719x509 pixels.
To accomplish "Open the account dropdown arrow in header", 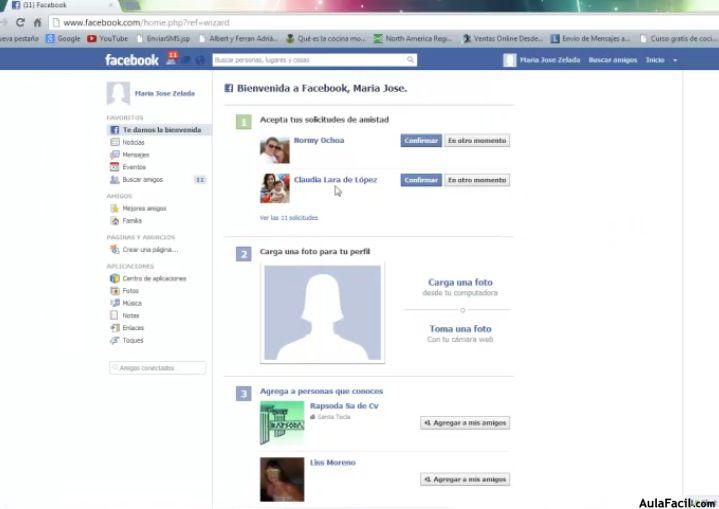I will pyautogui.click(x=675, y=60).
